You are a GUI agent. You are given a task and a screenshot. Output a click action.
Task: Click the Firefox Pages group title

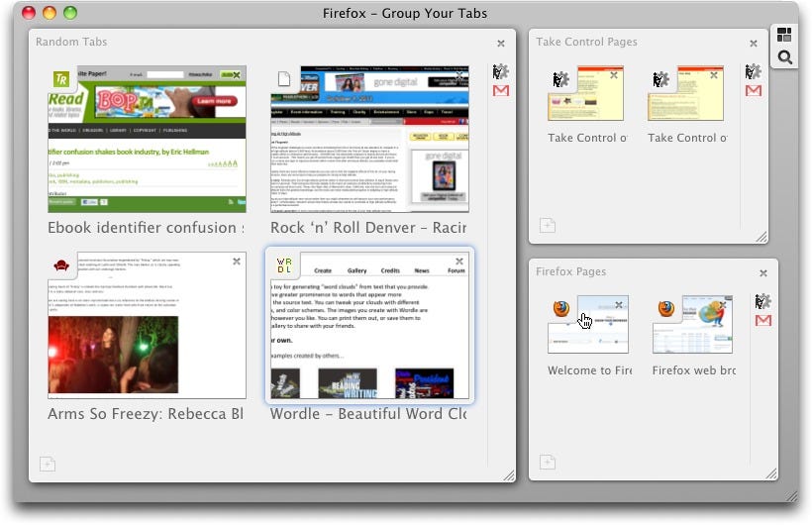tap(571, 271)
